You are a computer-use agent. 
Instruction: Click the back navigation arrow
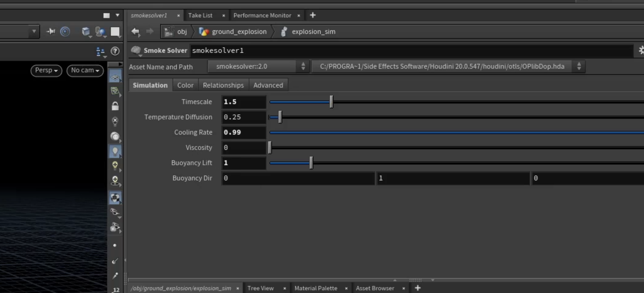pos(135,31)
